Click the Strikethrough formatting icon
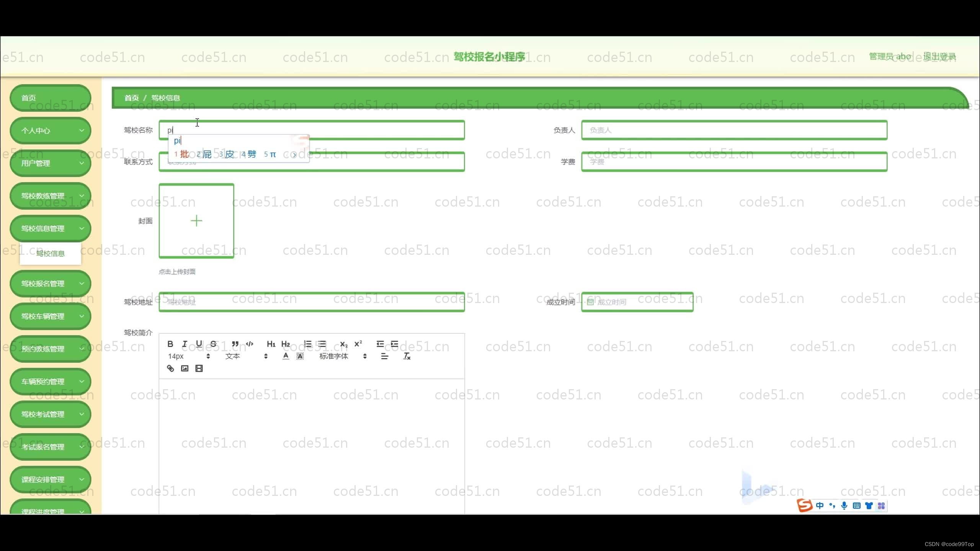The width and height of the screenshot is (980, 551). 213,344
